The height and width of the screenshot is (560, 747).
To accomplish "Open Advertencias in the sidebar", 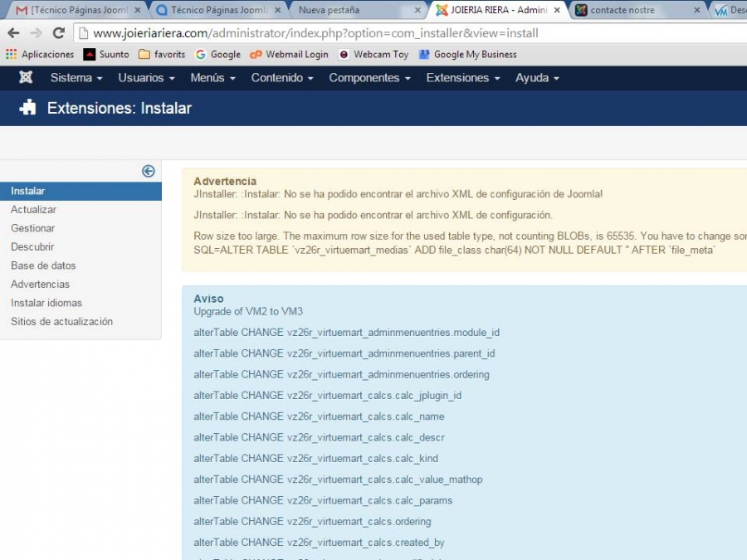I will click(x=40, y=284).
